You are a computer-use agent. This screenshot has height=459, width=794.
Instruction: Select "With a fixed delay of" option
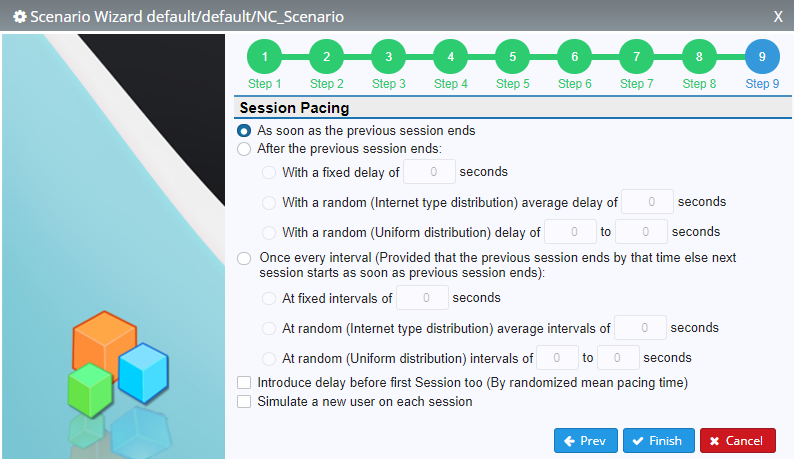click(x=269, y=172)
